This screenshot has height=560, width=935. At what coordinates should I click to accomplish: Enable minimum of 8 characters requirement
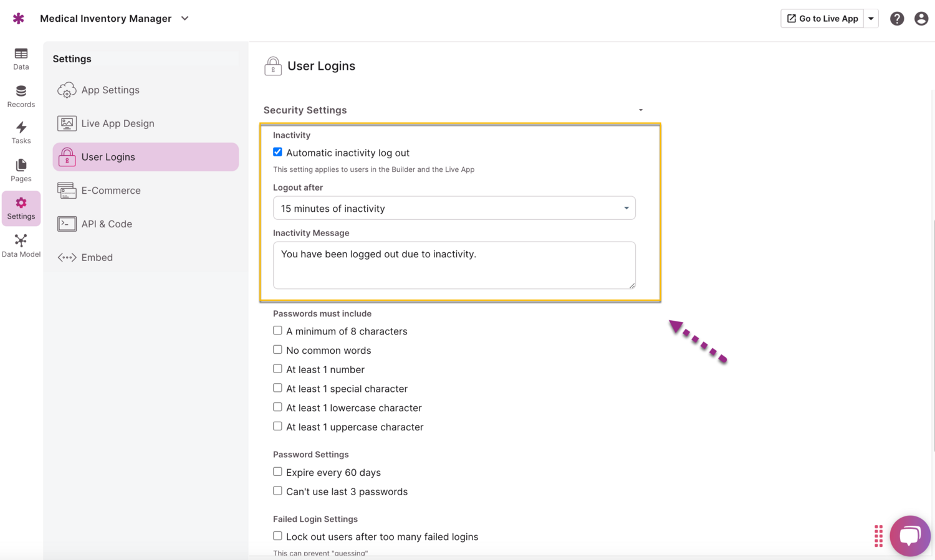click(278, 331)
